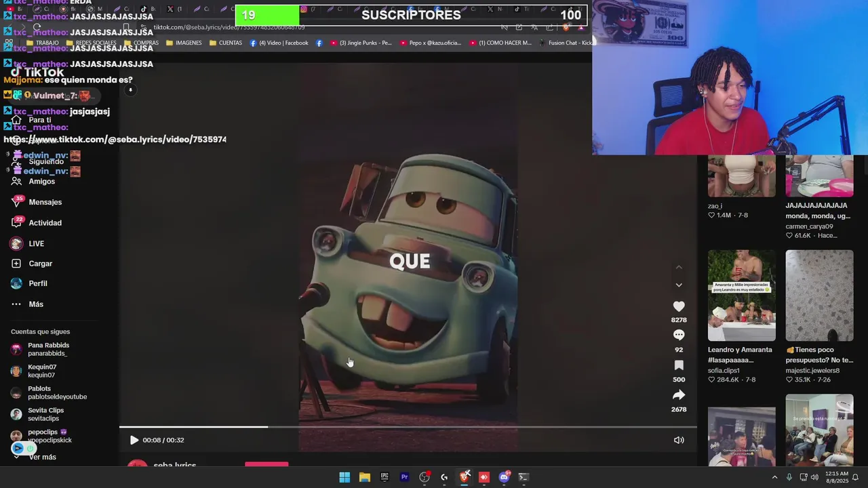Play the paused TikTok video
The height and width of the screenshot is (488, 868).
coord(134,440)
